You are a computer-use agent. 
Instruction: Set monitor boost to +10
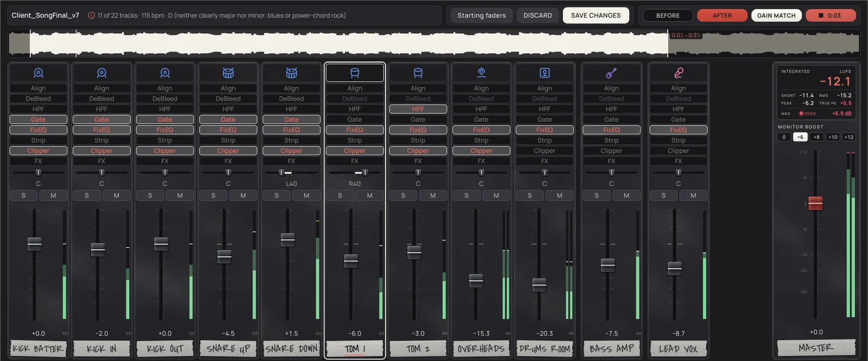[833, 137]
